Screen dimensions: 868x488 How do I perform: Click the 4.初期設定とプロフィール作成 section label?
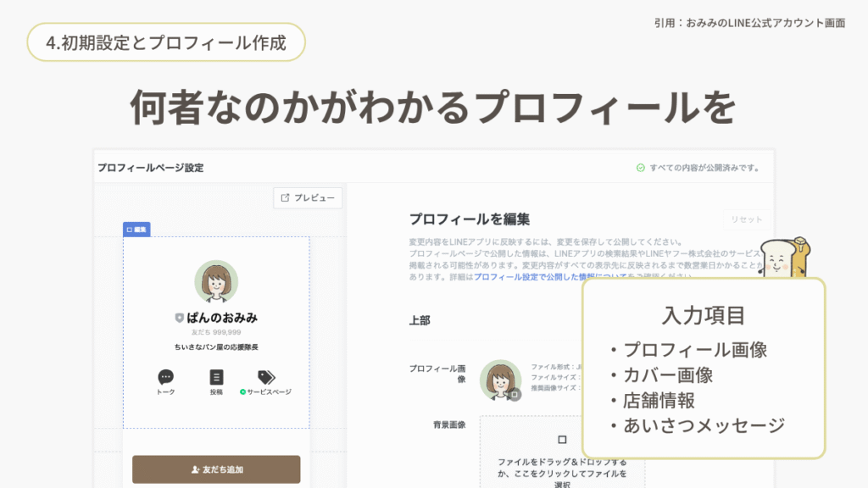(x=165, y=42)
